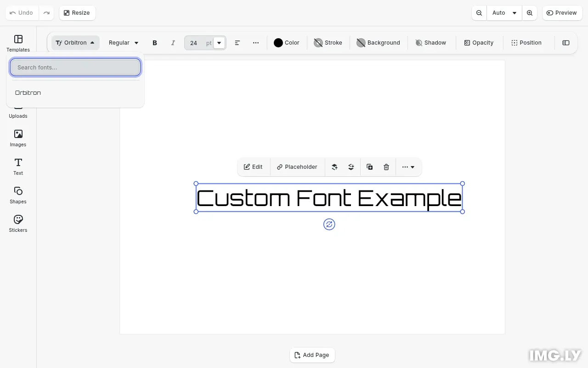Click the Add Page button

(312, 355)
